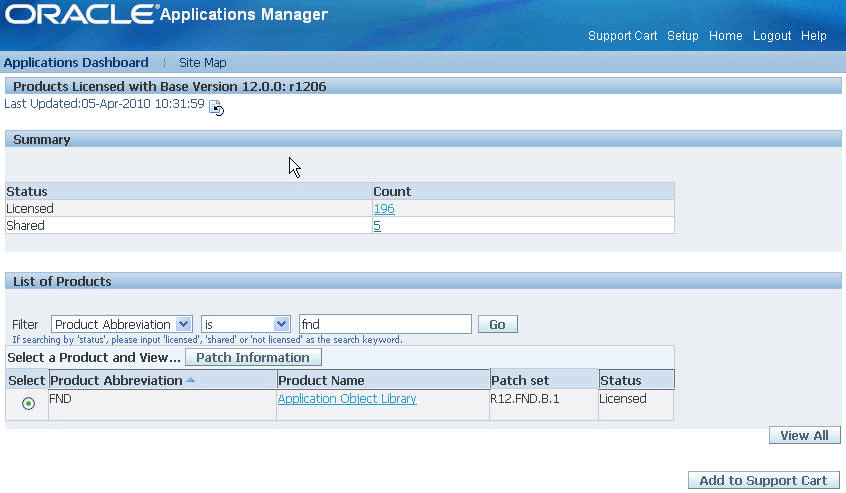Click Add to Support Cart button
The width and height of the screenshot is (846, 493).
763,480
